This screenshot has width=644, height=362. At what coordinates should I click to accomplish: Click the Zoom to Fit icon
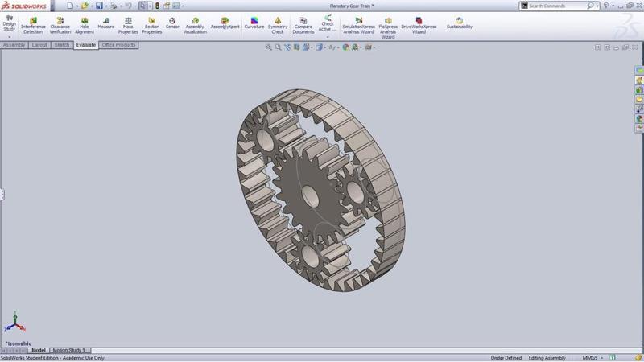point(269,47)
